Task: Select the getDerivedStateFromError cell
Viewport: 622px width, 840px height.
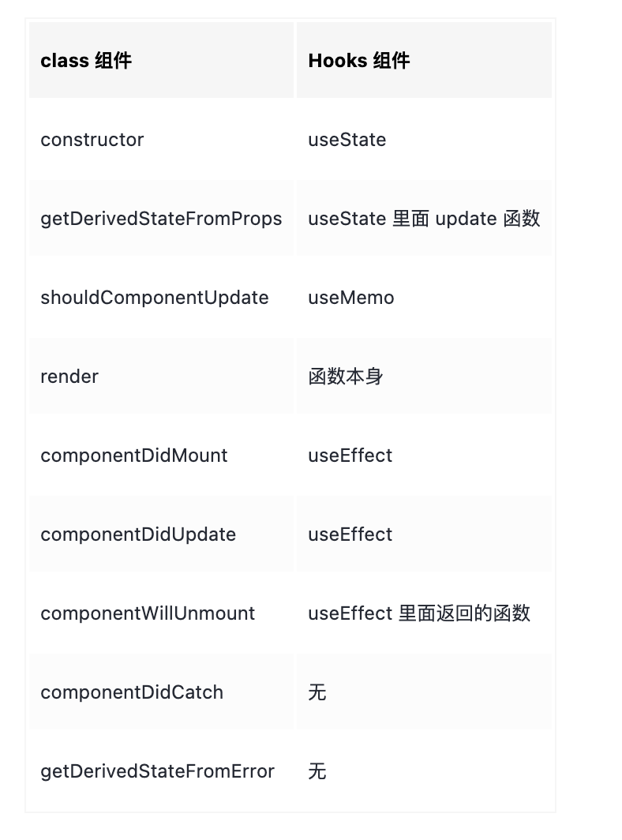Action: pos(158,771)
